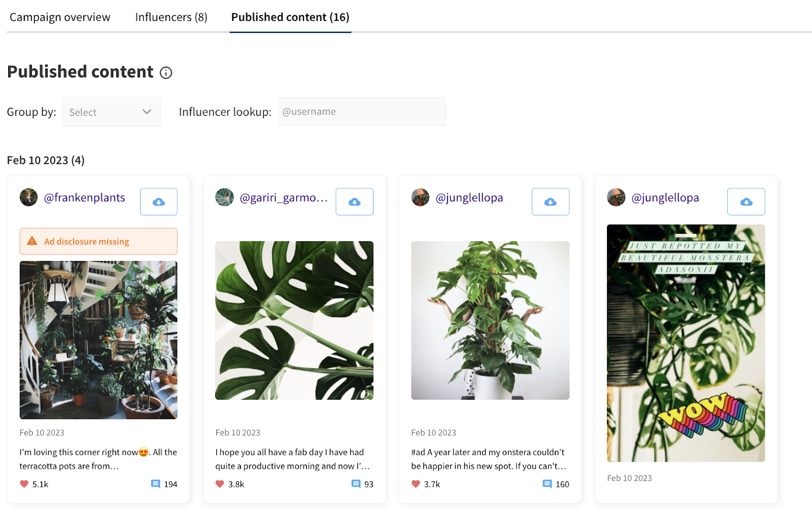The width and height of the screenshot is (812, 516).
Task: Download the @gariri_garmo post content
Action: pos(354,202)
